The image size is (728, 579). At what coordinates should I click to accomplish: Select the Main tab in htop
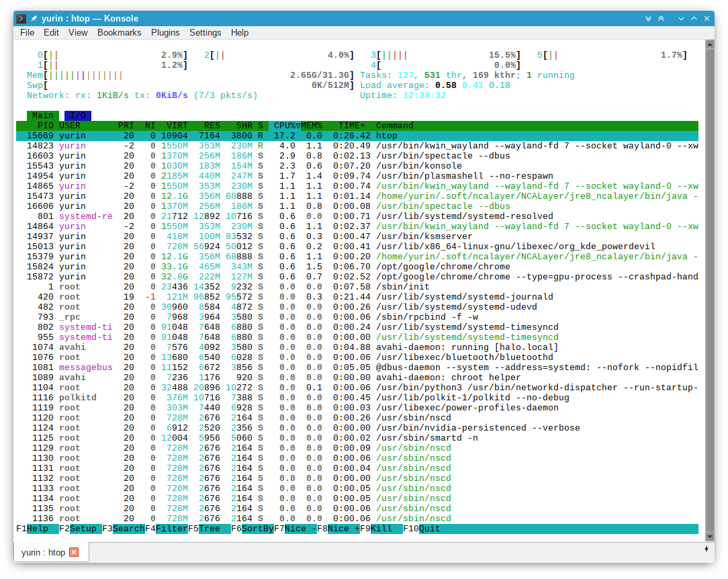click(43, 116)
